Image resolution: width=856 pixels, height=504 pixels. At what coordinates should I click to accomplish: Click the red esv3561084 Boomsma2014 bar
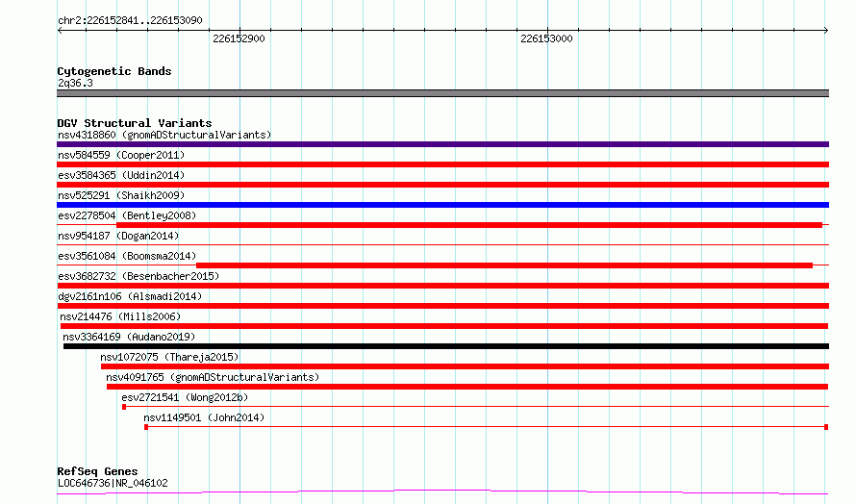(x=504, y=265)
